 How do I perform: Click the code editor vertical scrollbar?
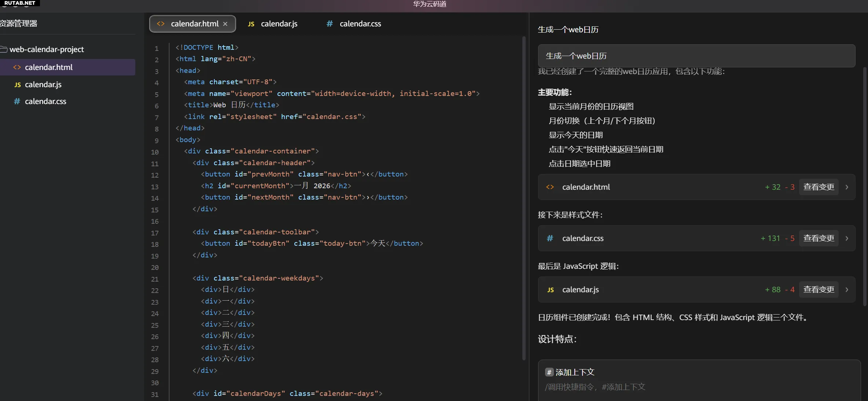point(524,198)
